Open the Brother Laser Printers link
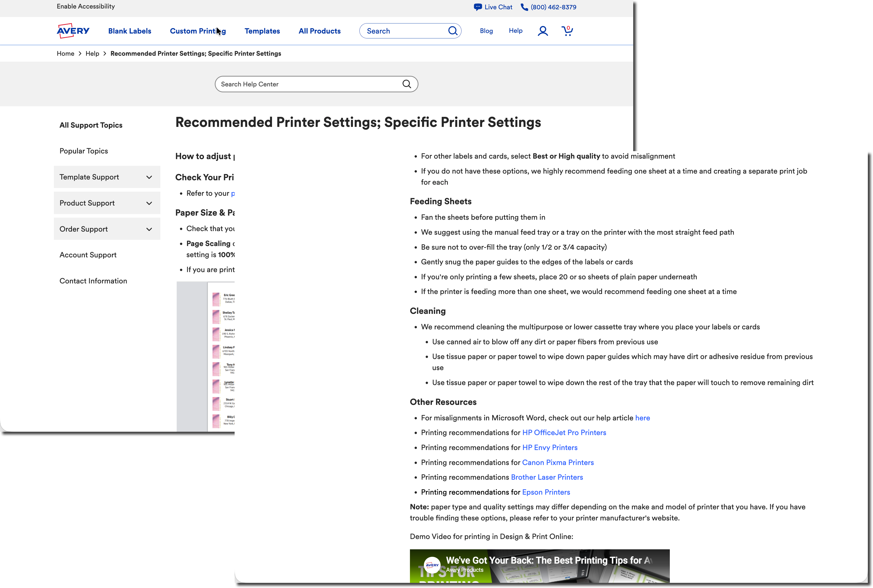 [x=547, y=477]
